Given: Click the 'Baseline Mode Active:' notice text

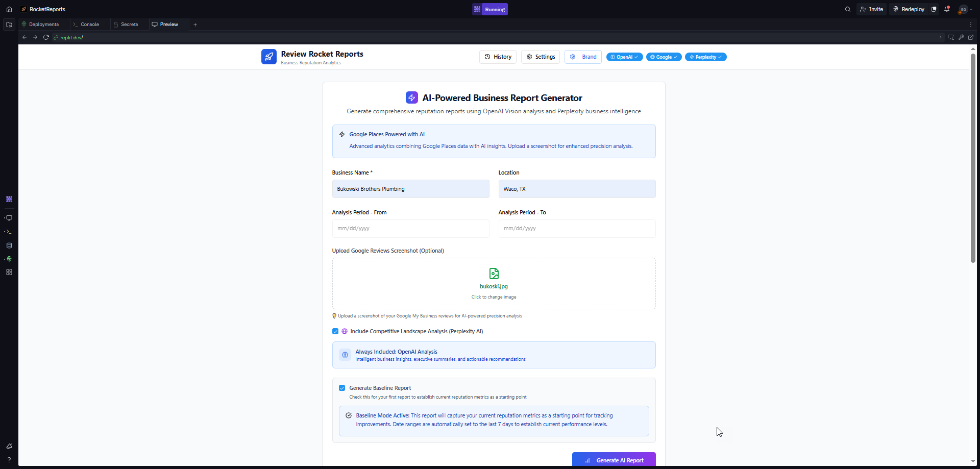Looking at the screenshot, I should 383,415.
